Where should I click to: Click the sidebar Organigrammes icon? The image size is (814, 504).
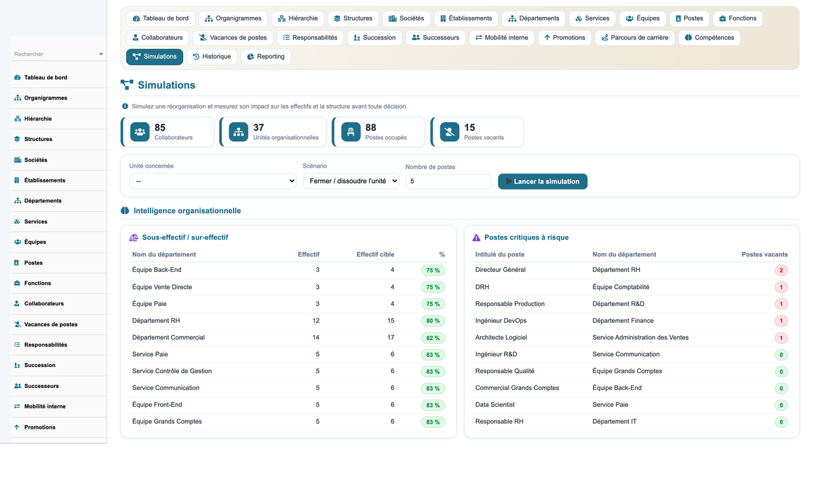point(17,98)
